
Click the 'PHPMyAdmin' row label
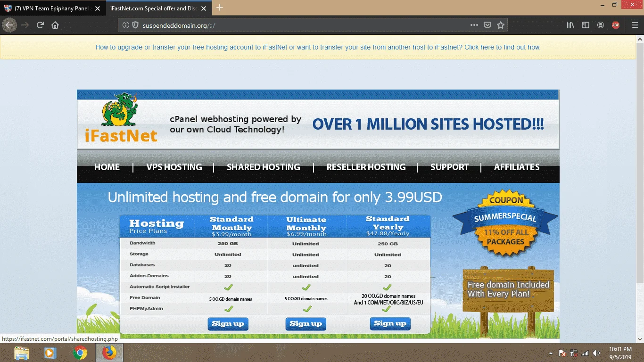pyautogui.click(x=146, y=308)
